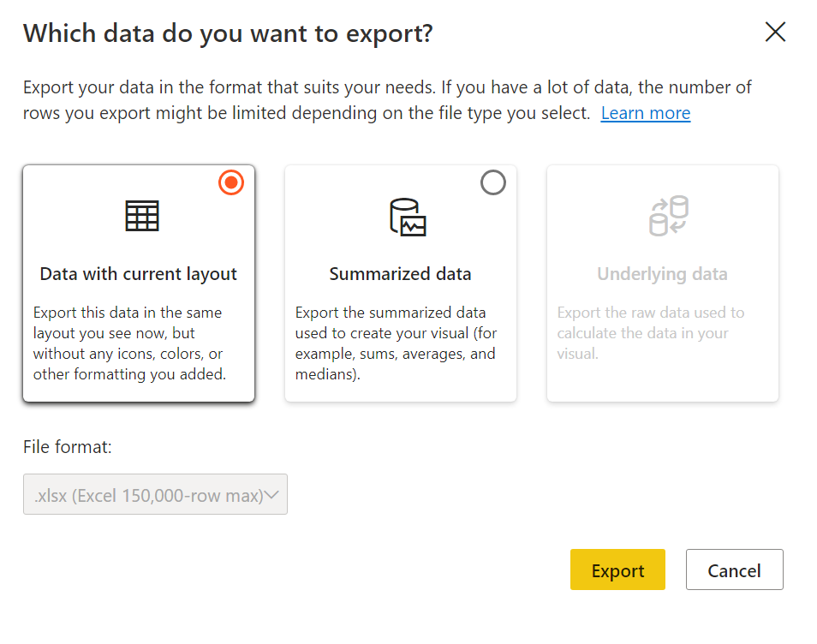
Task: Click the Underlying data cylinders icon
Action: point(669,216)
